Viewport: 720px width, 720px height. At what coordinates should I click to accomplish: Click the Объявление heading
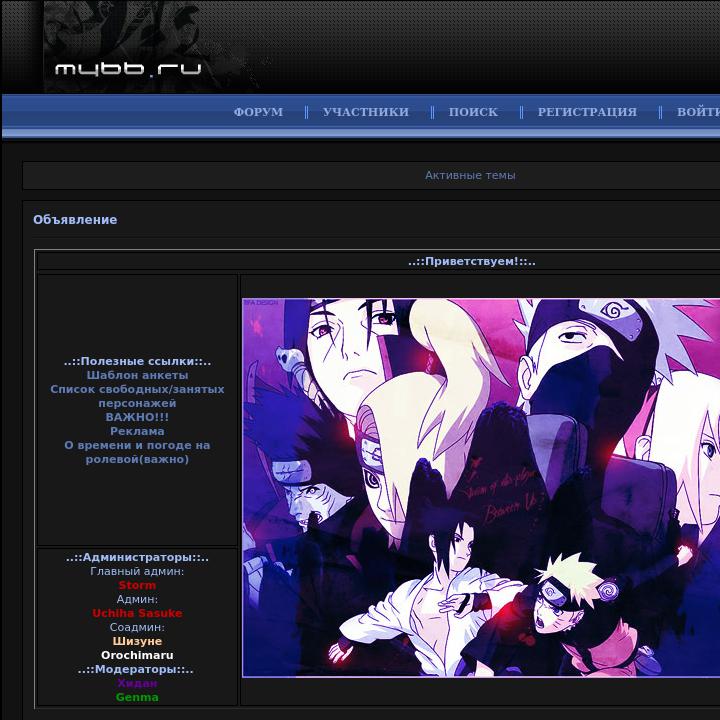75,220
